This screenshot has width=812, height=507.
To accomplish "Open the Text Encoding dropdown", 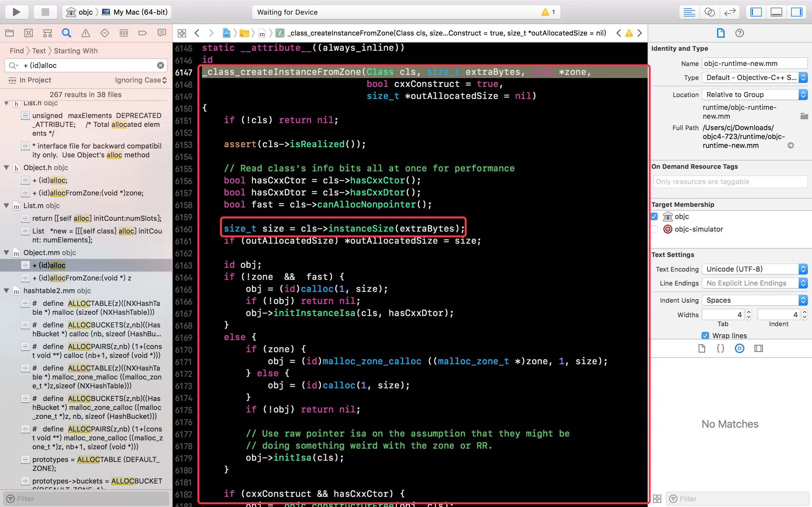I will click(754, 269).
